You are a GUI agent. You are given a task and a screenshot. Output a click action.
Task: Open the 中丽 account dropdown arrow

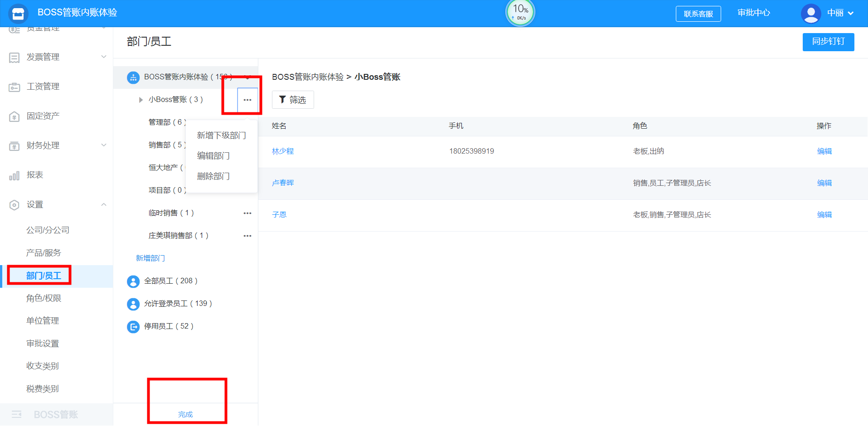851,13
